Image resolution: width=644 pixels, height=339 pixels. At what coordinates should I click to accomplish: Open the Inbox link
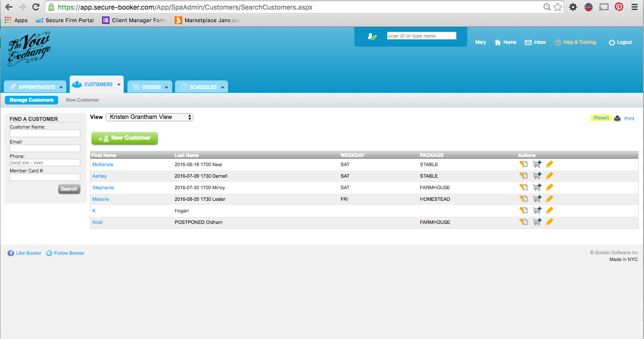(535, 42)
